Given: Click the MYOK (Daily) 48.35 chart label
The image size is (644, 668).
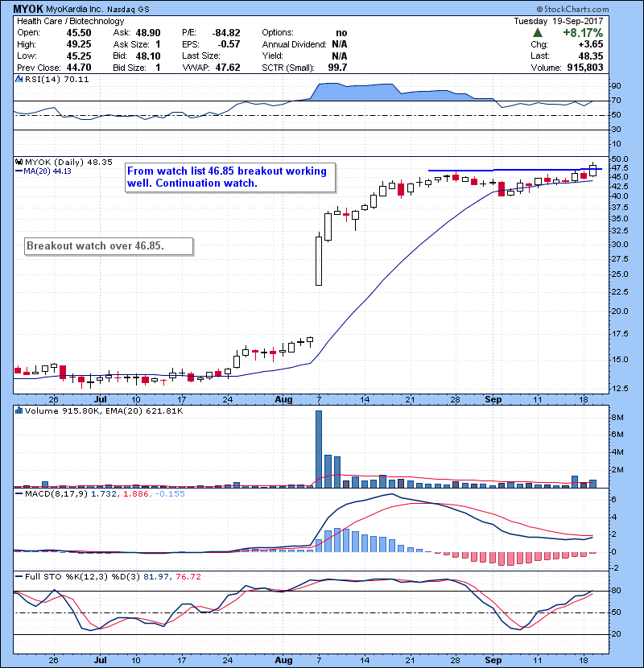Looking at the screenshot, I should tap(68, 163).
